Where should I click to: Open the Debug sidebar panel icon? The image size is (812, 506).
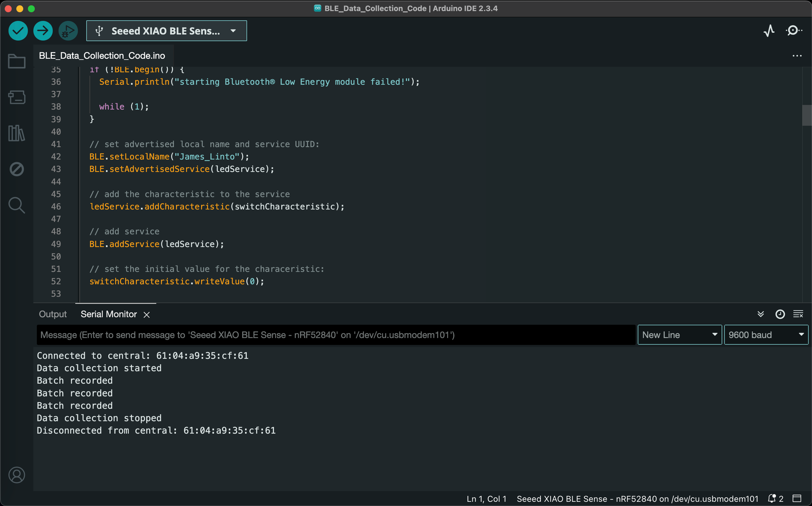[16, 169]
